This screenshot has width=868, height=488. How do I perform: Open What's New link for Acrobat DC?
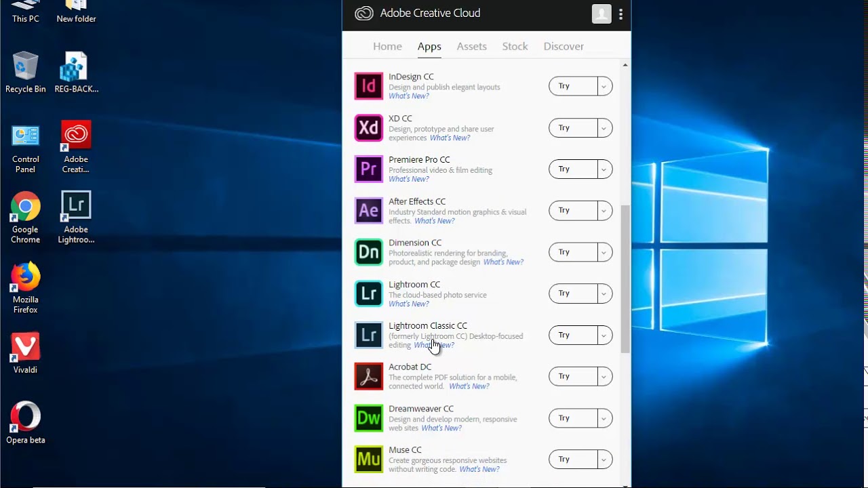click(469, 387)
